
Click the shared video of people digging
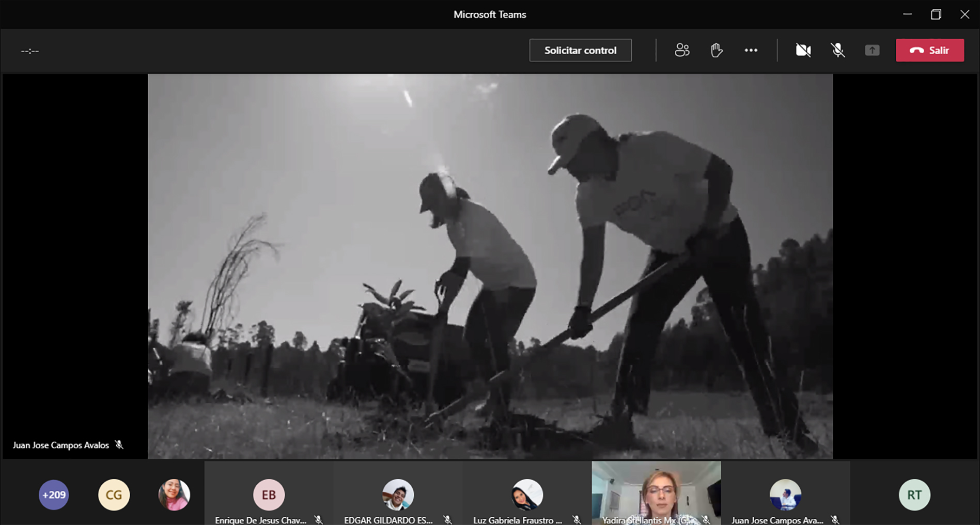pos(490,266)
